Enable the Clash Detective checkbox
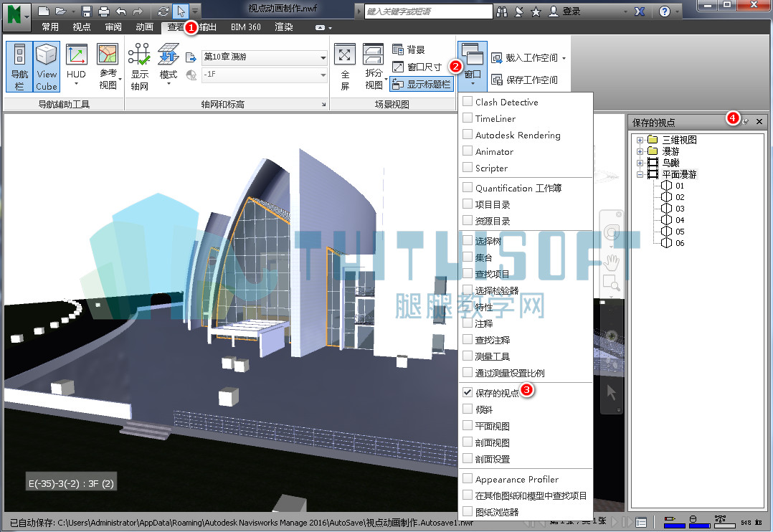The width and height of the screenshot is (773, 532). (x=468, y=102)
